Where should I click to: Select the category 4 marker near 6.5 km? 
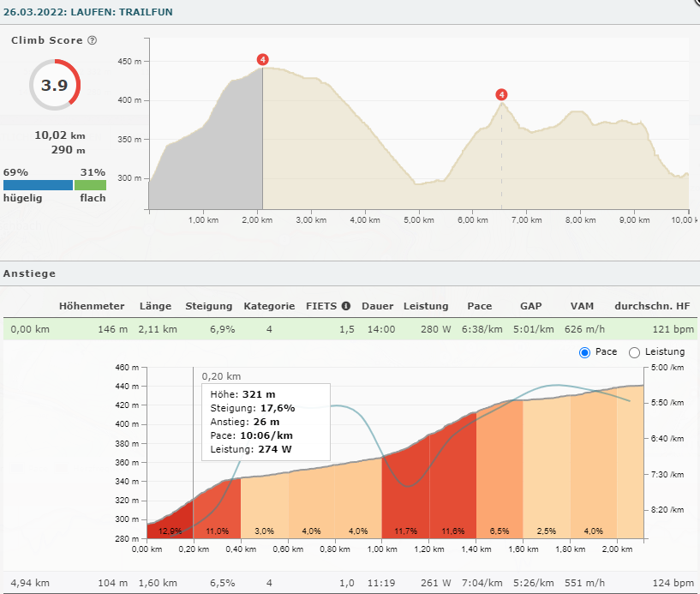click(501, 95)
